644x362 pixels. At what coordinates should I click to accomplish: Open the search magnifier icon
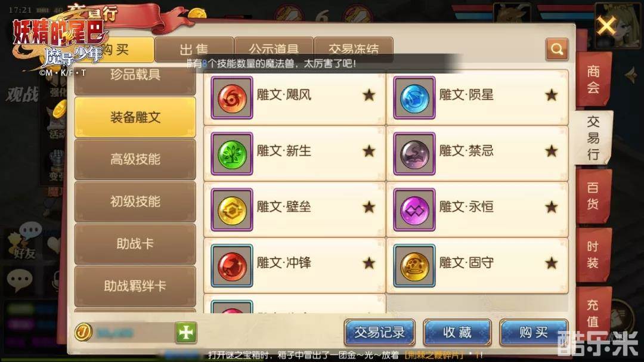click(x=557, y=49)
